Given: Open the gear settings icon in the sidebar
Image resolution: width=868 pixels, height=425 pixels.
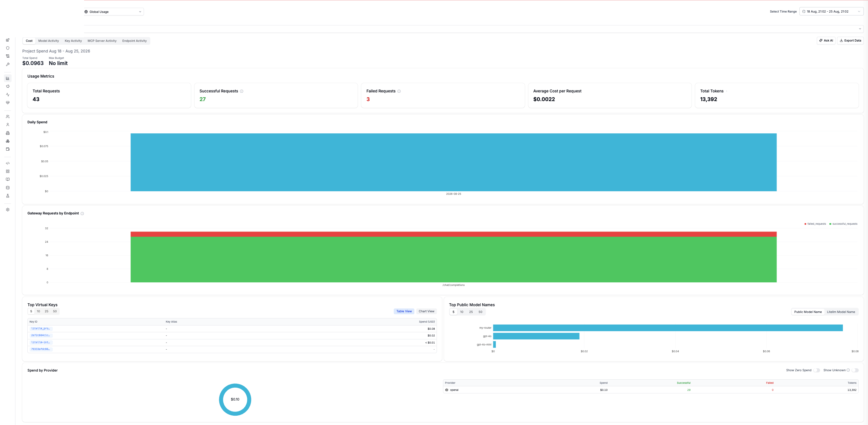Looking at the screenshot, I should (x=8, y=210).
